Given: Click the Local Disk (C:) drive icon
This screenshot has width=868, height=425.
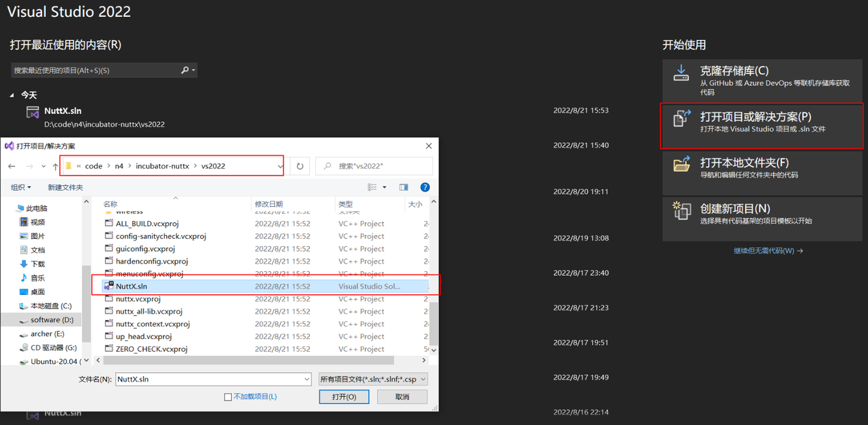Looking at the screenshot, I should pos(24,306).
